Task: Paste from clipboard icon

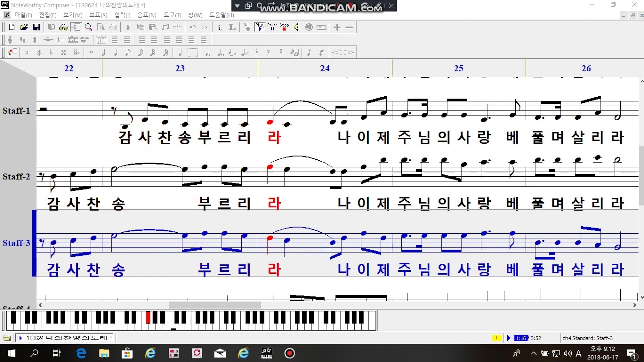Action: (x=152, y=27)
